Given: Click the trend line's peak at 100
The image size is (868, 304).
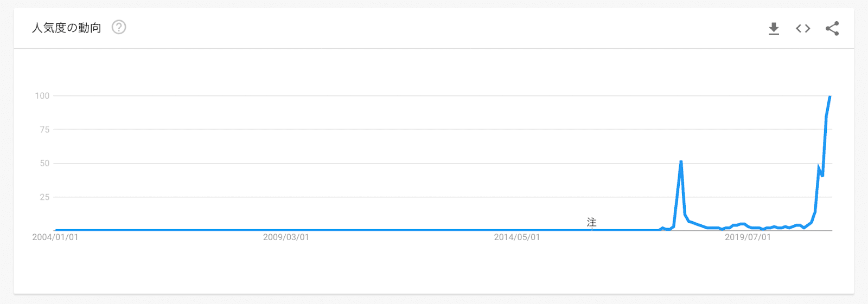Looking at the screenshot, I should (829, 96).
